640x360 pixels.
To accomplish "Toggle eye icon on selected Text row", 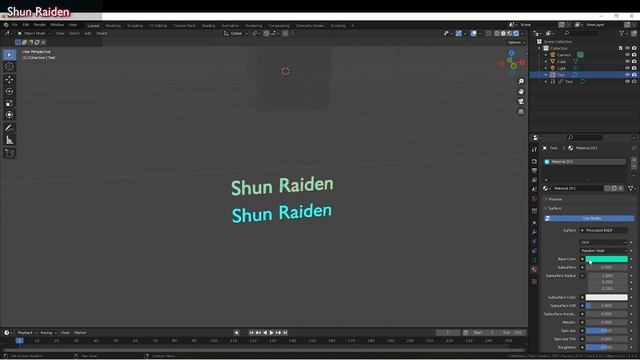I will (627, 75).
